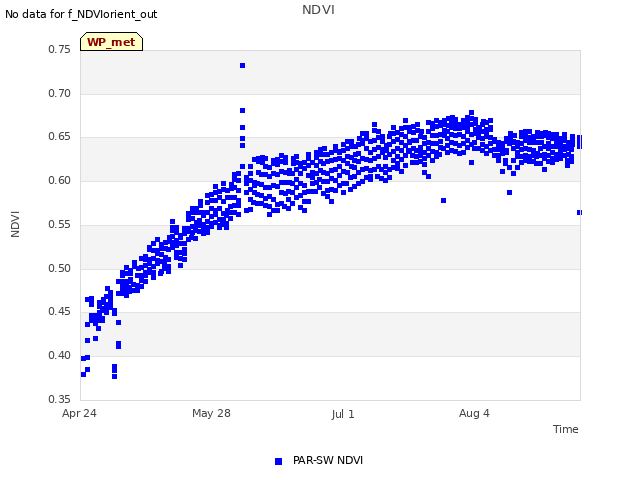This screenshot has height=480, width=640.
Task: Click the Time axis title
Action: 566,429
